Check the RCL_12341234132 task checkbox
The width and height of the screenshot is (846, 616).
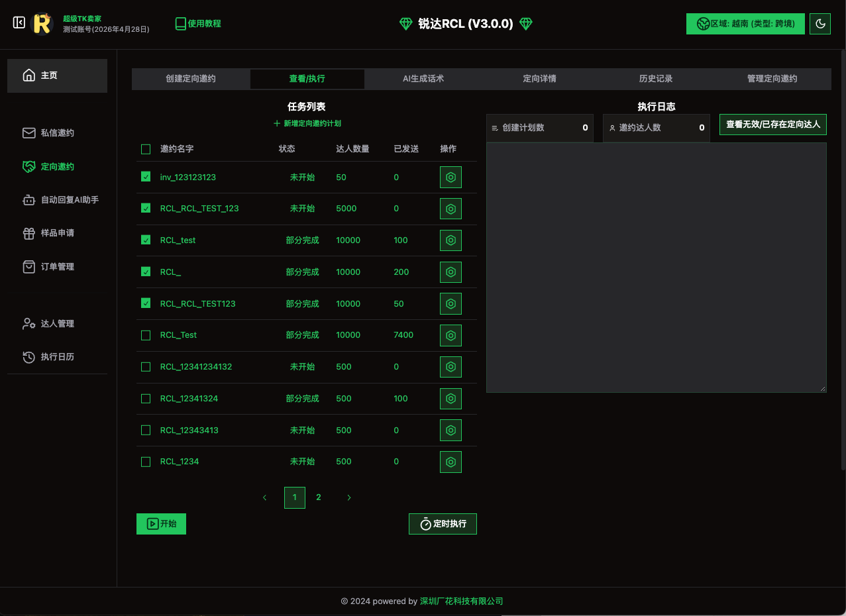coord(146,367)
